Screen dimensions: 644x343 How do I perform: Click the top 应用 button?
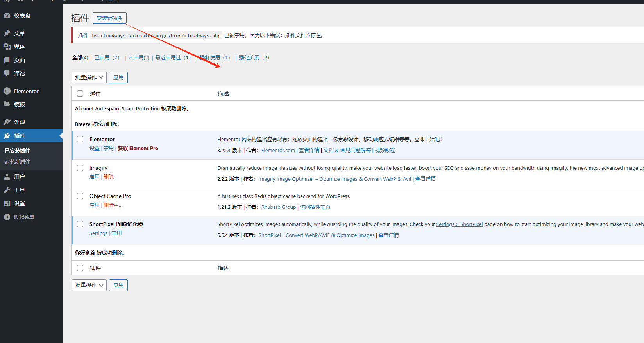pyautogui.click(x=118, y=77)
